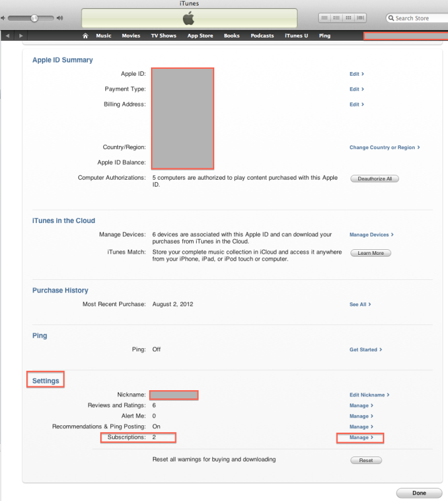Open the App Store tab
The width and height of the screenshot is (448, 501).
point(200,36)
